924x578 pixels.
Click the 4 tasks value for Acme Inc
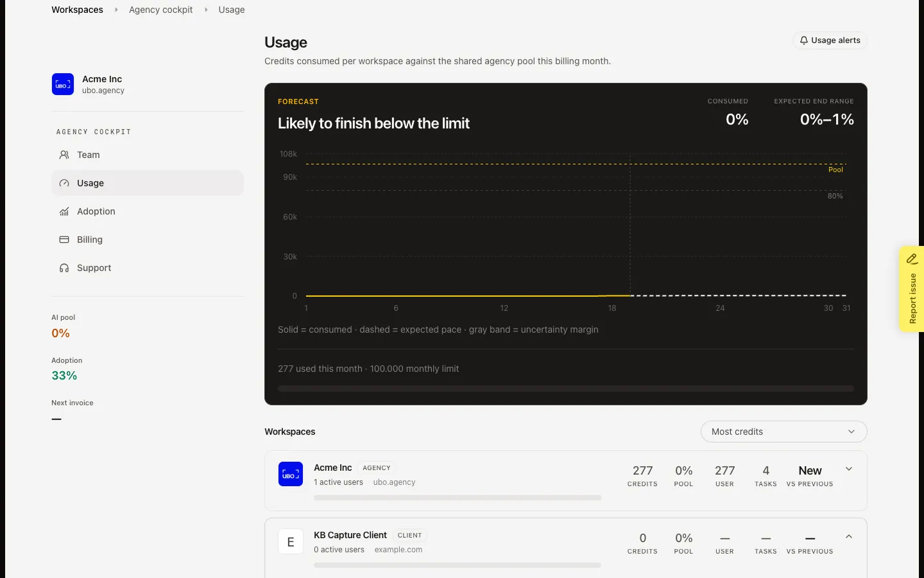tap(766, 471)
